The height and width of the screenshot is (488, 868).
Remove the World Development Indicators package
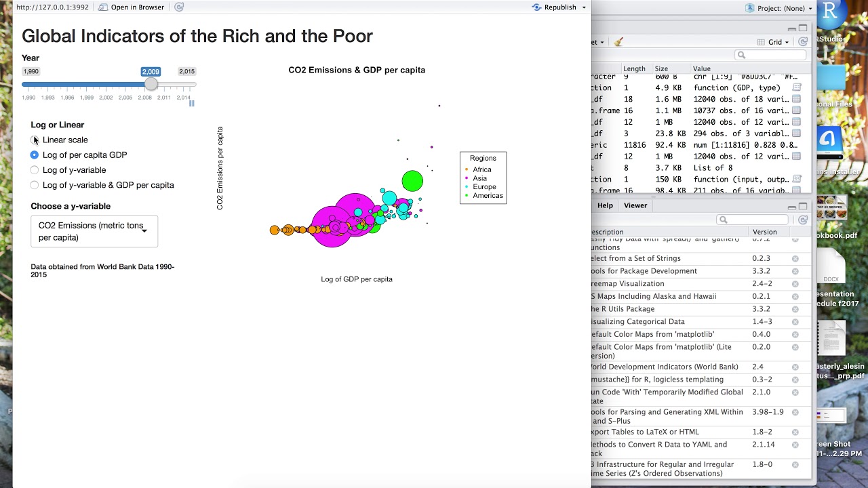795,367
